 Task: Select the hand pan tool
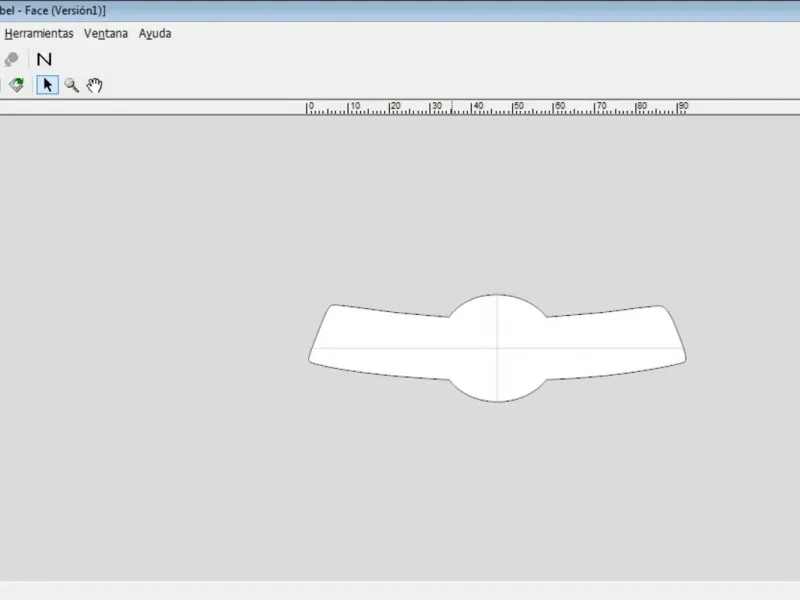click(x=94, y=85)
